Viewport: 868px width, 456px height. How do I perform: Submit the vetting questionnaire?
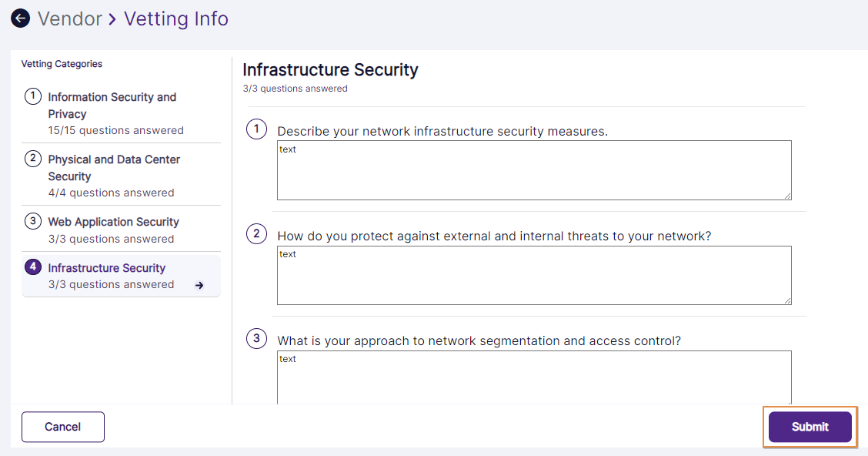coord(810,427)
